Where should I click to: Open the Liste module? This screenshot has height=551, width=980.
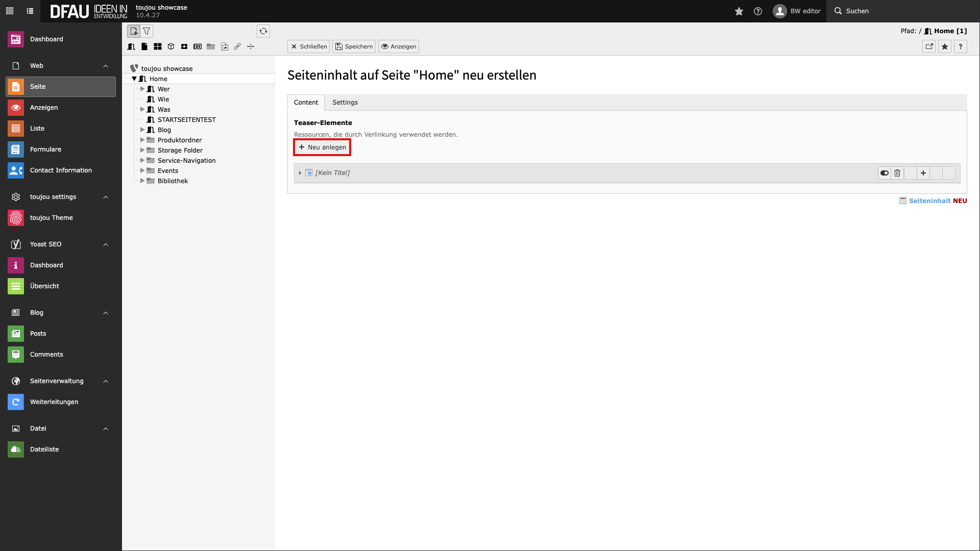tap(37, 129)
